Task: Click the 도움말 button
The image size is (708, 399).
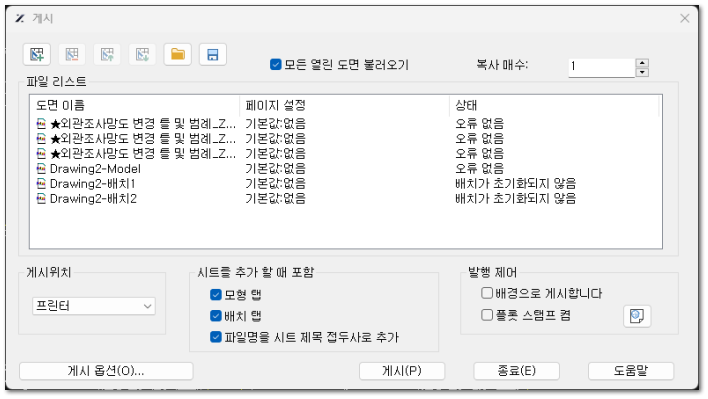Action: (x=631, y=371)
